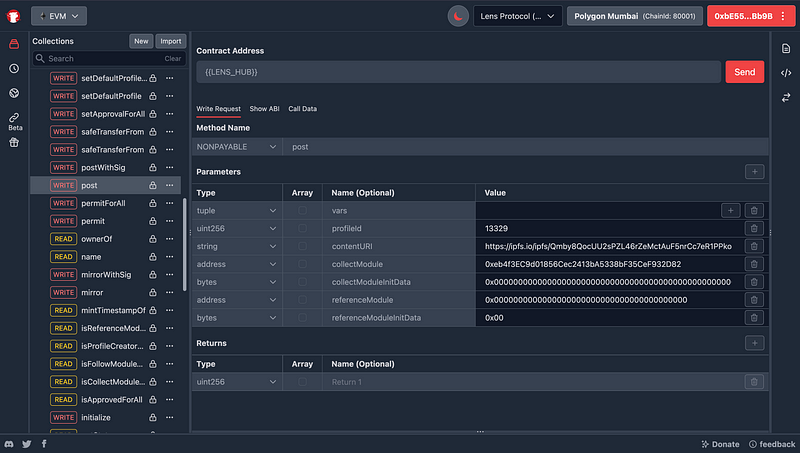800x453 pixels.
Task: Toggle the dark mode moon icon
Action: pyautogui.click(x=456, y=16)
